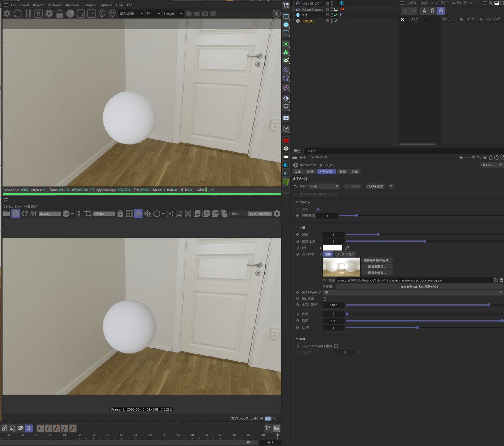Click the ファイル名 path input field
Viewport: 504px width, 446px height.
414,280
